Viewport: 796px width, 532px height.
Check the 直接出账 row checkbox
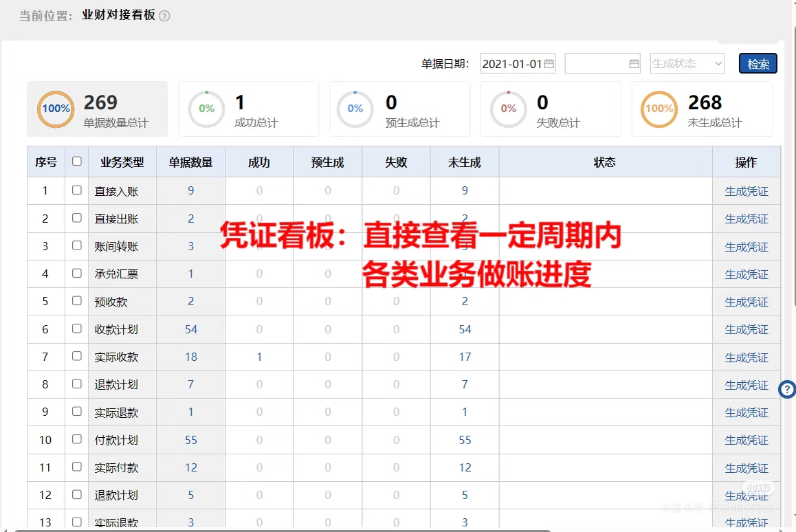pos(77,218)
